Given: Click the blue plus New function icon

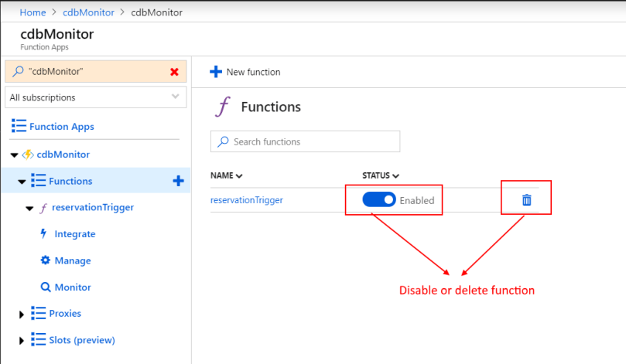Looking at the screenshot, I should [x=216, y=72].
